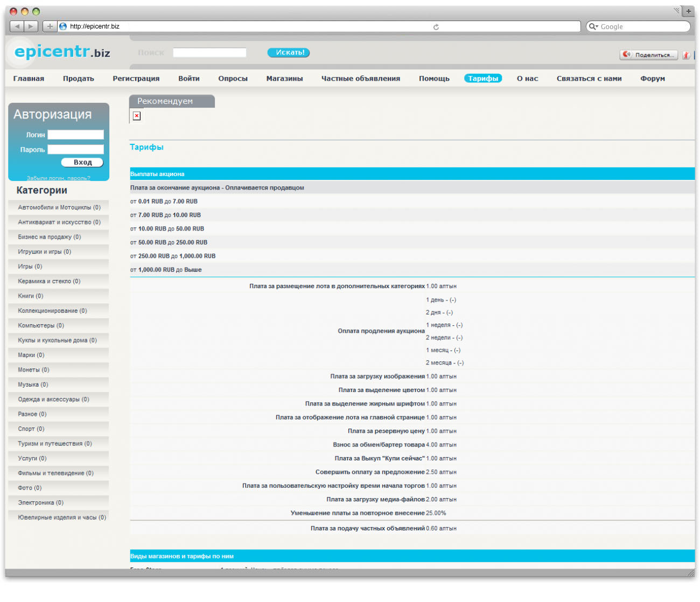Viewport: 700px width, 602px height.
Task: Click Плата за загрузку изображения label
Action: click(x=377, y=376)
